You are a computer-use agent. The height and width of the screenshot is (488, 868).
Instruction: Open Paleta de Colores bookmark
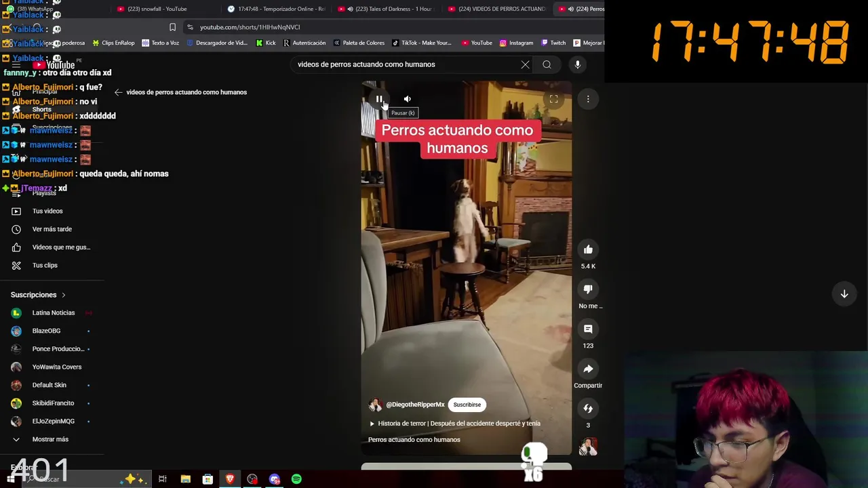tap(359, 43)
